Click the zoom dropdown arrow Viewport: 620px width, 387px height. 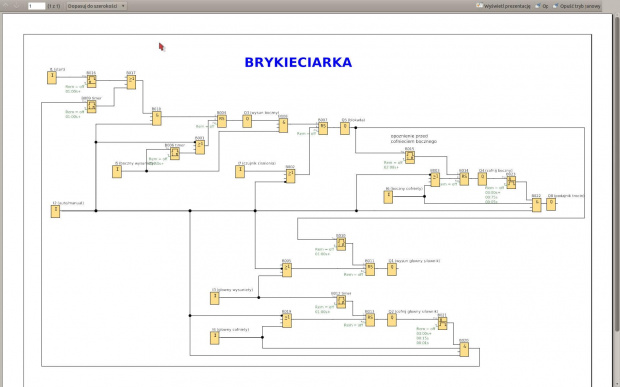[x=123, y=6]
